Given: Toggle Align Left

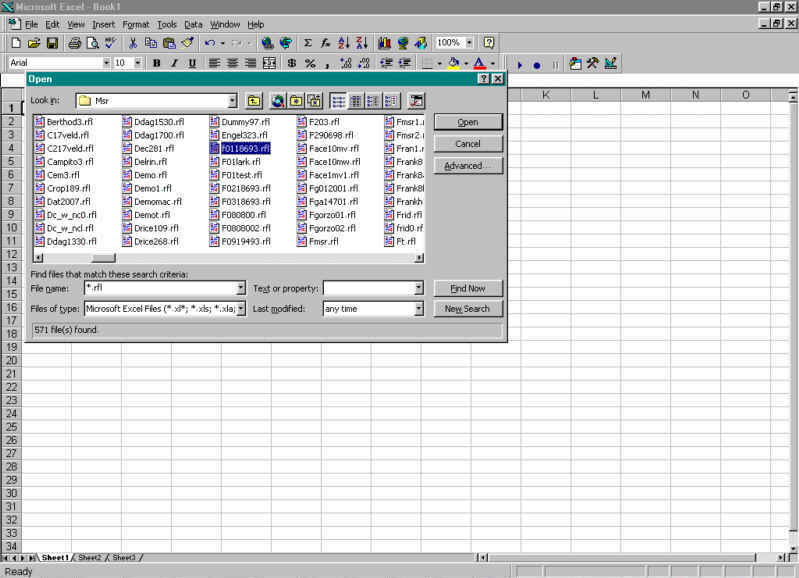Looking at the screenshot, I should coord(214,63).
